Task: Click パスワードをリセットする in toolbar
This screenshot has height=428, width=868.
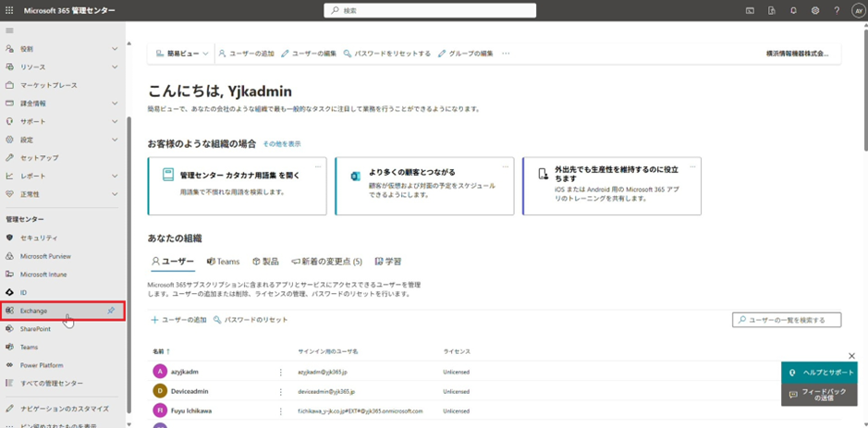Action: point(387,54)
